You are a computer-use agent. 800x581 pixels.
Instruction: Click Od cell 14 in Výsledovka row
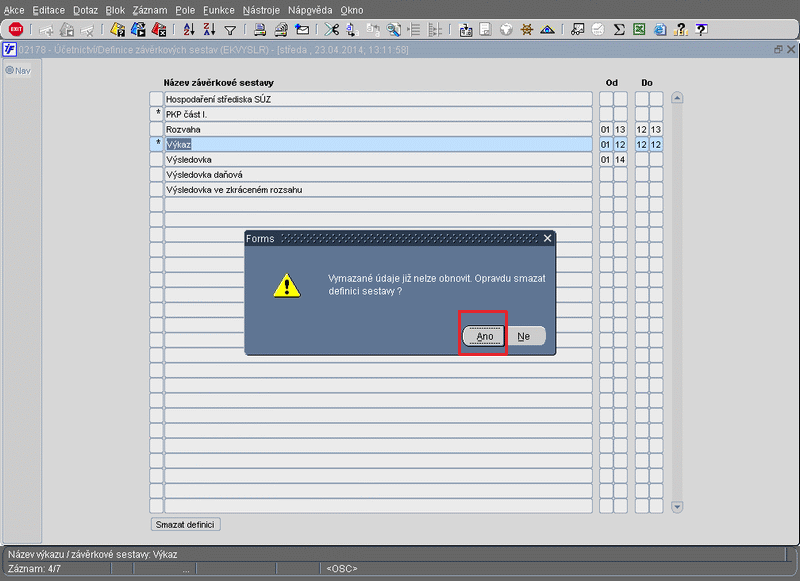tap(620, 160)
